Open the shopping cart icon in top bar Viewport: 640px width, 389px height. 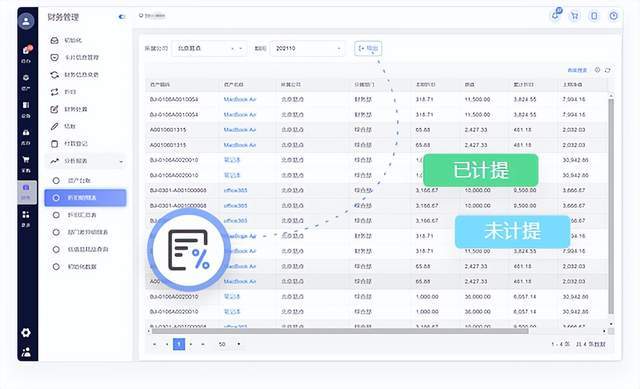click(575, 16)
